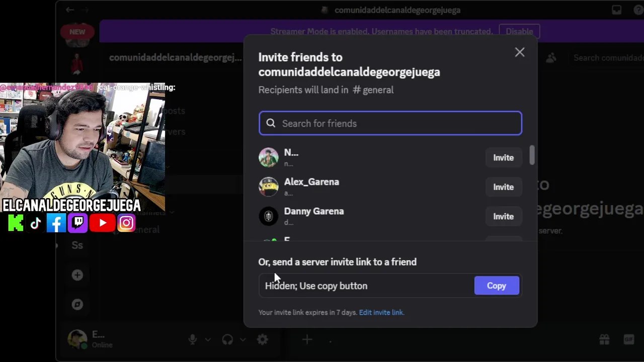Viewport: 644px width, 362px height.
Task: Click the server search field at top right
Action: (608, 58)
